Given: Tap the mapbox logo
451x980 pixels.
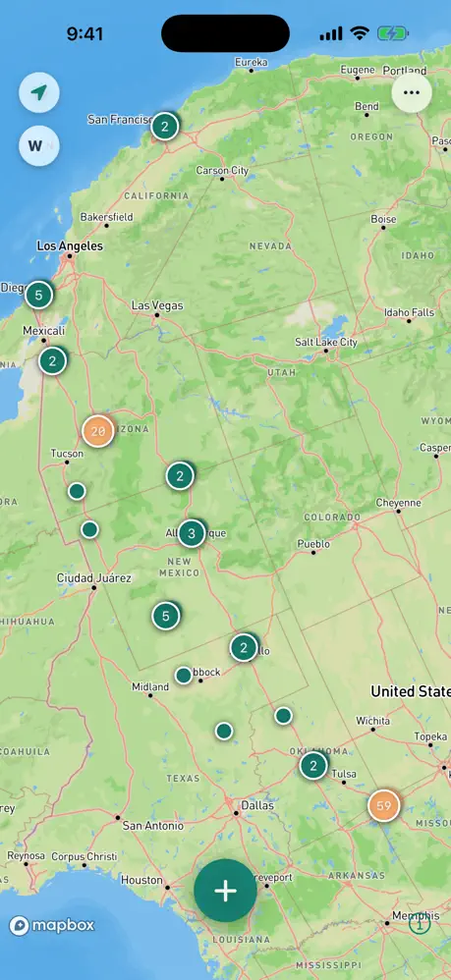Looking at the screenshot, I should (52, 926).
